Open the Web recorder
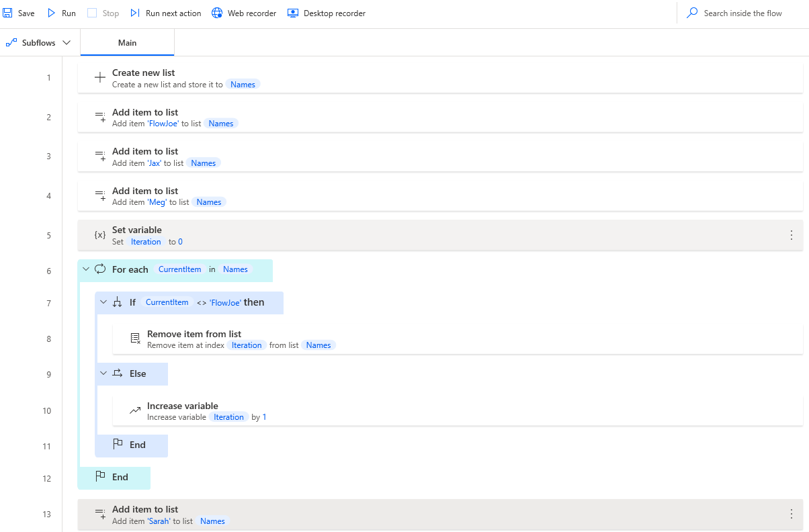Image resolution: width=809 pixels, height=532 pixels. pos(217,13)
